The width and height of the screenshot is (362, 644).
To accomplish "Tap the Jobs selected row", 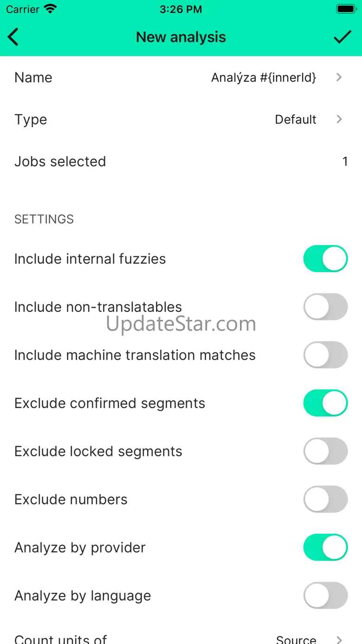I will pyautogui.click(x=181, y=162).
